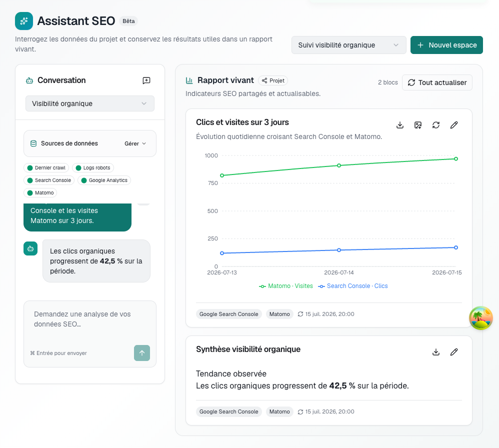
Task: Click the blue Clics point for 2026-07-15
Action: point(456,247)
